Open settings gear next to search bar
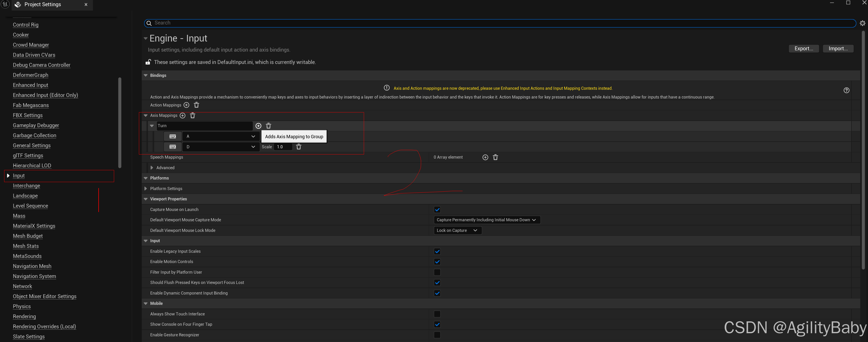 [862, 23]
